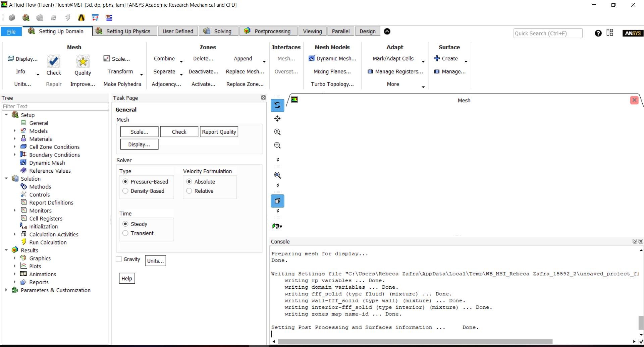Click Create surface plus icon
The height and width of the screenshot is (347, 644).
(437, 58)
